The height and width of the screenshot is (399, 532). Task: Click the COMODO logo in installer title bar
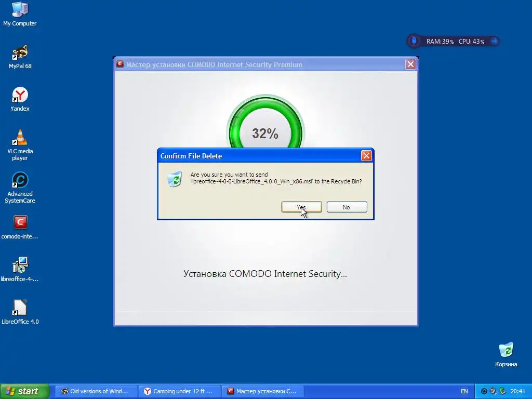coord(120,64)
